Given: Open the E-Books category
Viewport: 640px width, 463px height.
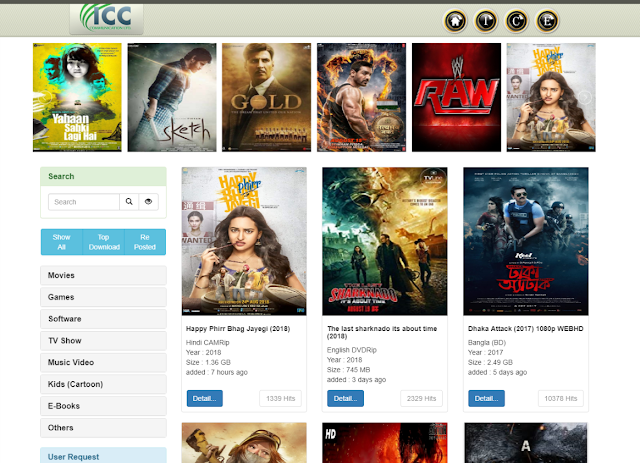Looking at the screenshot, I should click(x=103, y=406).
